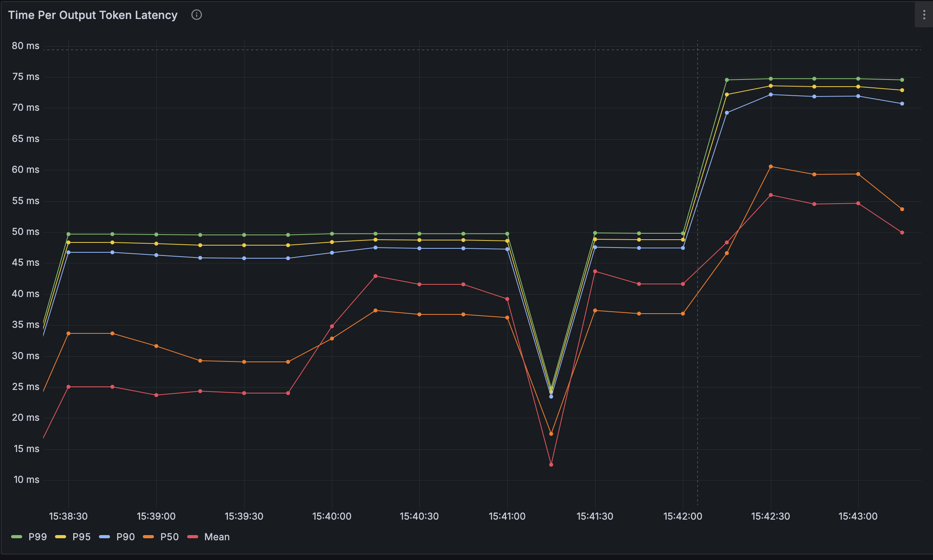Click red Mean legend color swatch
Screen dimensions: 933x560
coord(193,537)
